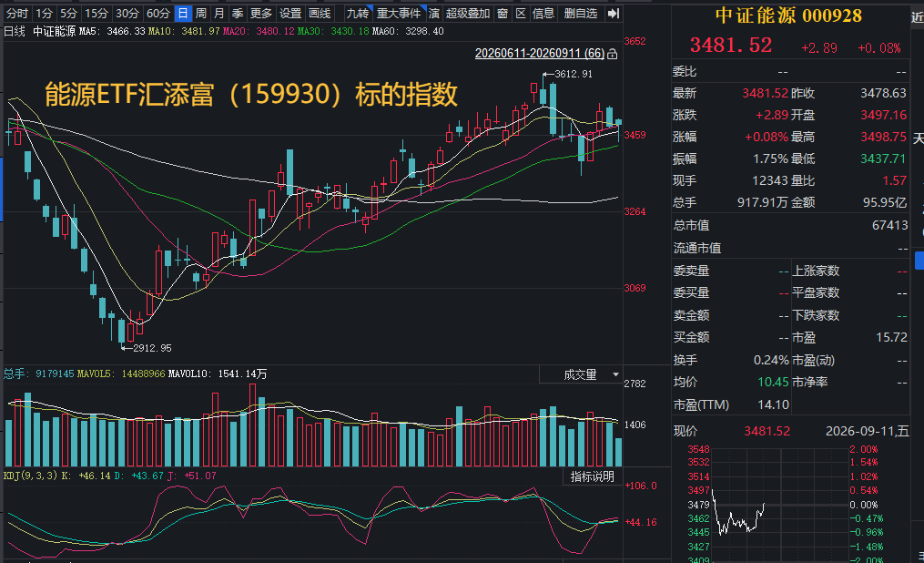The height and width of the screenshot is (563, 924).
Task: Click the 换手 value 0.24%
Action: 771,360
